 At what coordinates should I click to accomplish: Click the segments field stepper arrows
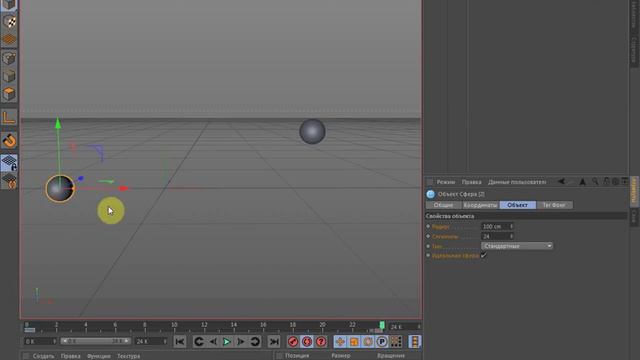(x=511, y=236)
